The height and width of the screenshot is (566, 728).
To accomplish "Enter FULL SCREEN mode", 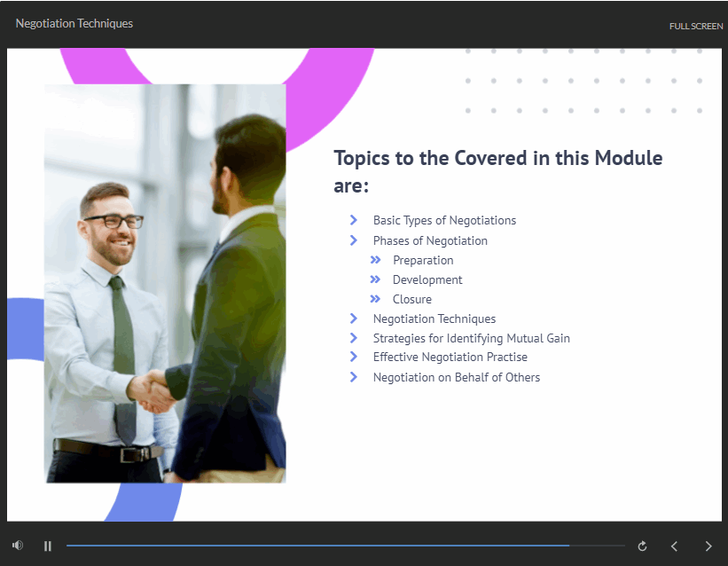I will [x=695, y=26].
